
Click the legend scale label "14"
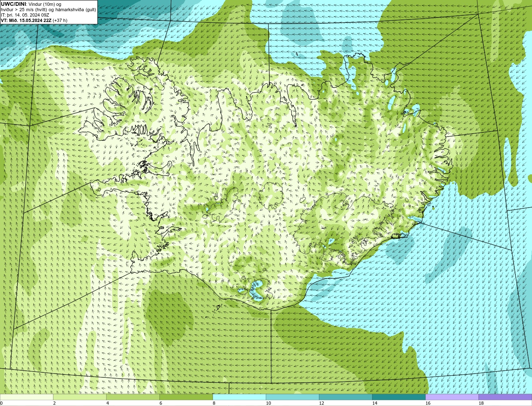click(x=375, y=403)
